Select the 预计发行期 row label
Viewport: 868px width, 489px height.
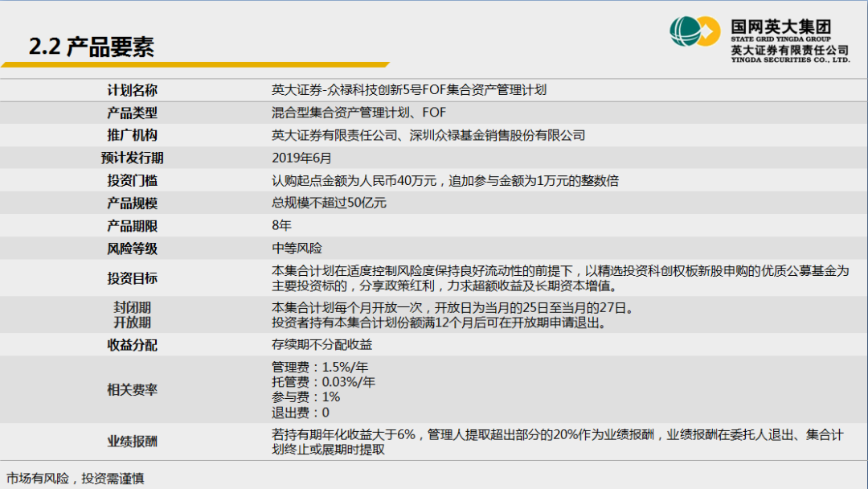[x=133, y=158]
